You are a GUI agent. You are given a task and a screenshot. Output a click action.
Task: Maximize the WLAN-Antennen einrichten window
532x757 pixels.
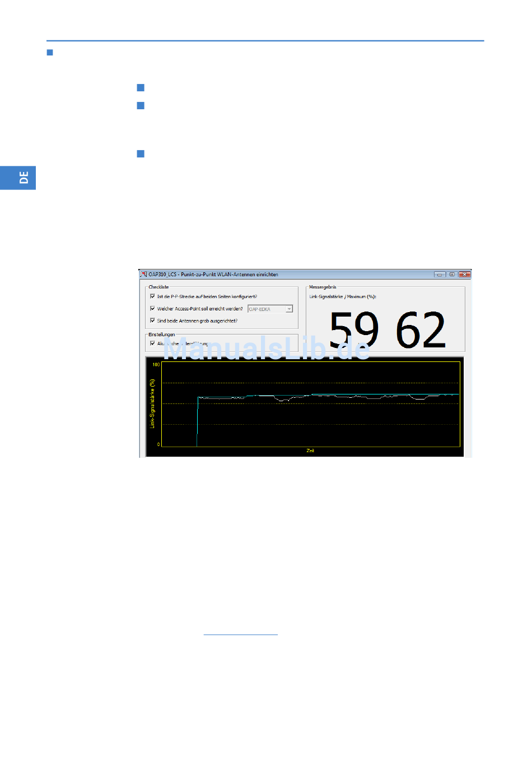(452, 275)
